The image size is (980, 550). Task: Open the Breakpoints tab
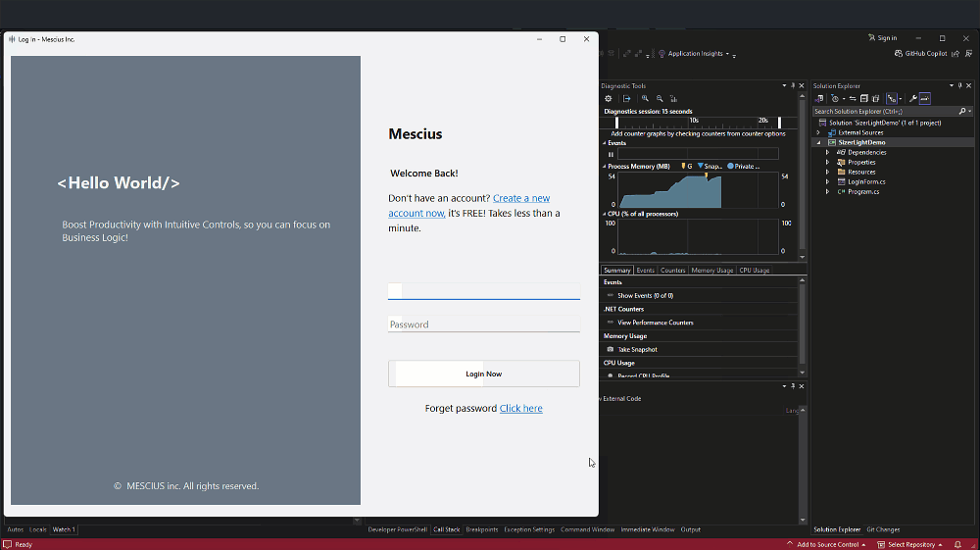482,529
